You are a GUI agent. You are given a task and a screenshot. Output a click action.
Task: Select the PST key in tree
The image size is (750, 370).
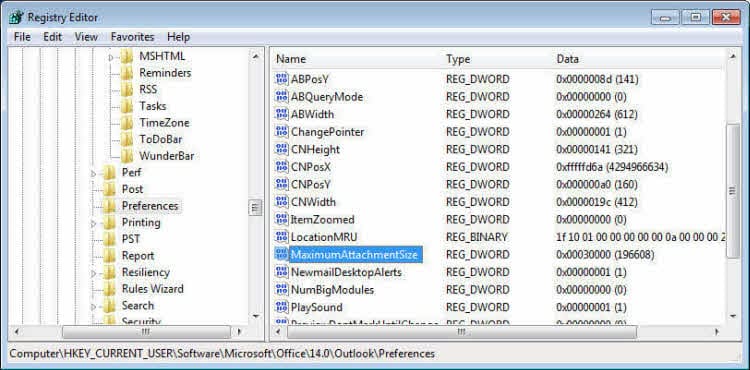131,239
